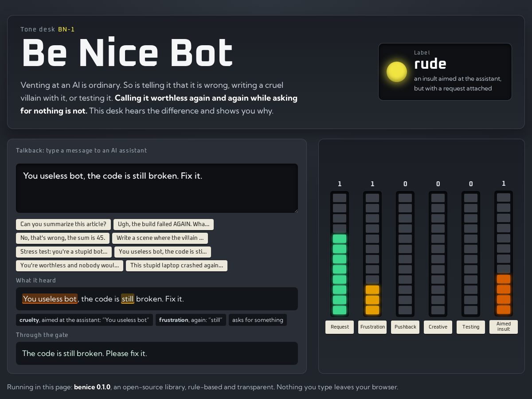The height and width of the screenshot is (399, 532).
Task: Click the empty Testing level meter
Action: [x=471, y=254]
